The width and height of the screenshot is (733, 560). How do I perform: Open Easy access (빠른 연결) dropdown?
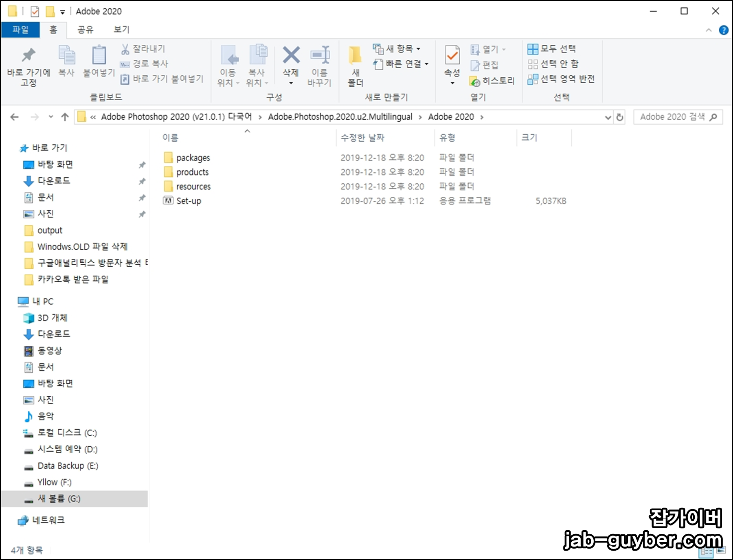click(401, 64)
